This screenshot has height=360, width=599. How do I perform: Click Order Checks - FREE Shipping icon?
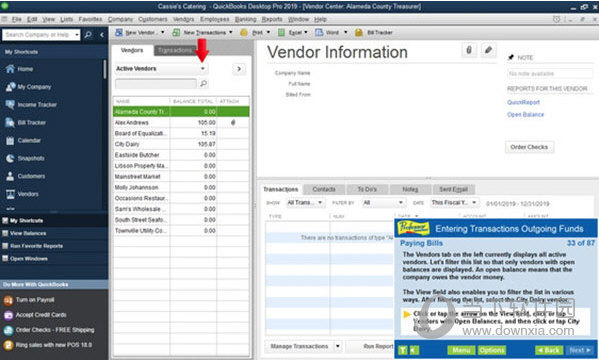coord(8,330)
